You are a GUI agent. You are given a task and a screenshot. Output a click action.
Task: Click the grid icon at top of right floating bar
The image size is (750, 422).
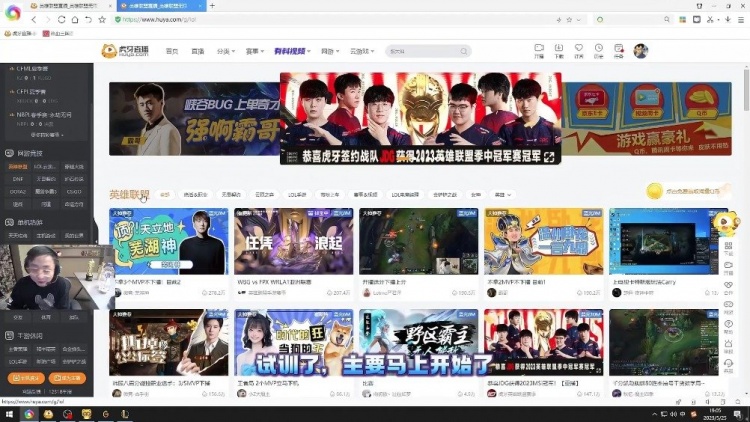[728, 248]
